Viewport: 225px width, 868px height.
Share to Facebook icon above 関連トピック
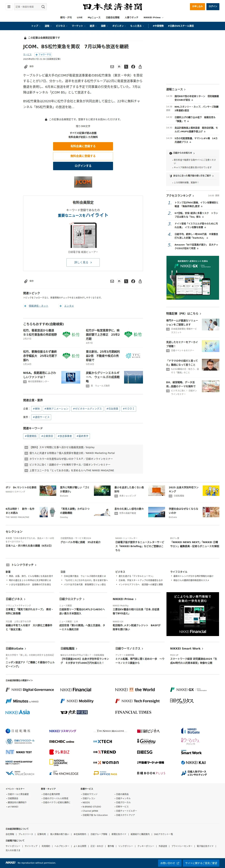pos(133,281)
